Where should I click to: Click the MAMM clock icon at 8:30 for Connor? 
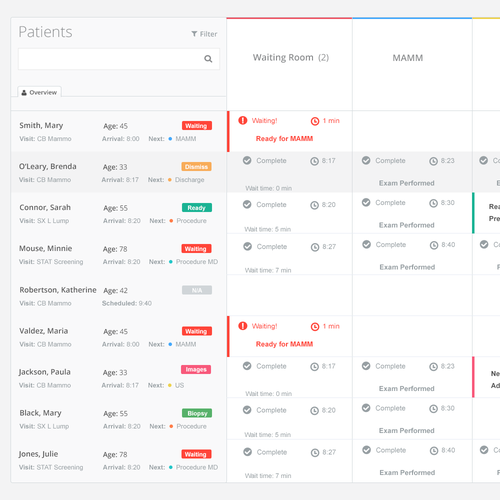click(x=433, y=203)
